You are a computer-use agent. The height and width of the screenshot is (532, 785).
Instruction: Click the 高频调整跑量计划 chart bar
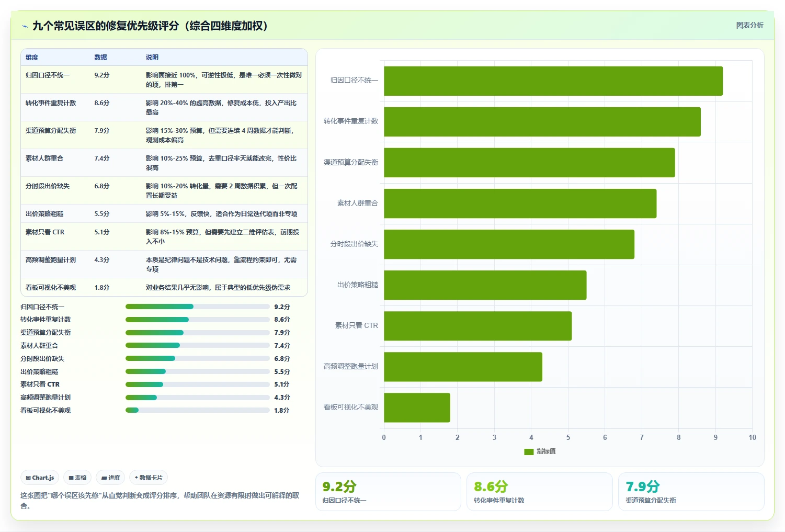point(463,367)
